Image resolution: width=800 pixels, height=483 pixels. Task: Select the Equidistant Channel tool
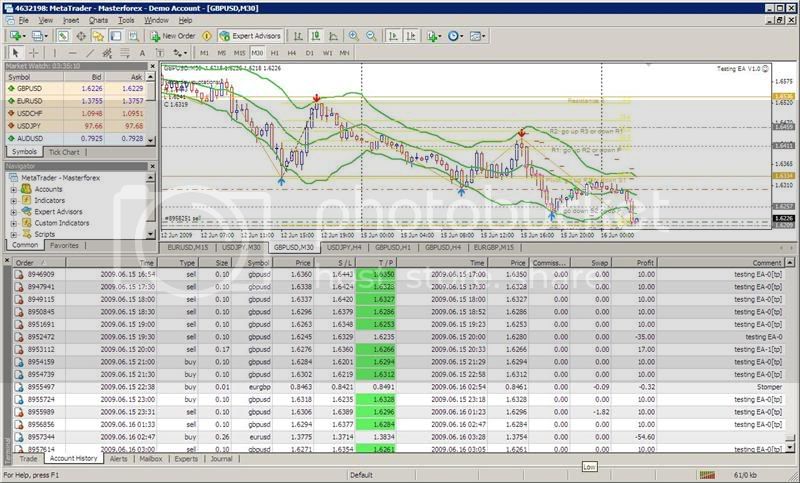tap(107, 53)
